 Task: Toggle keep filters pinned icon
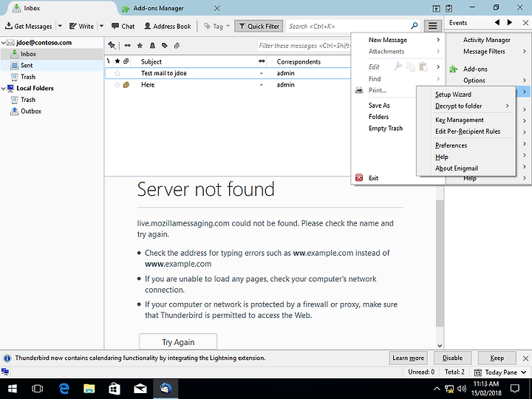coord(112,46)
